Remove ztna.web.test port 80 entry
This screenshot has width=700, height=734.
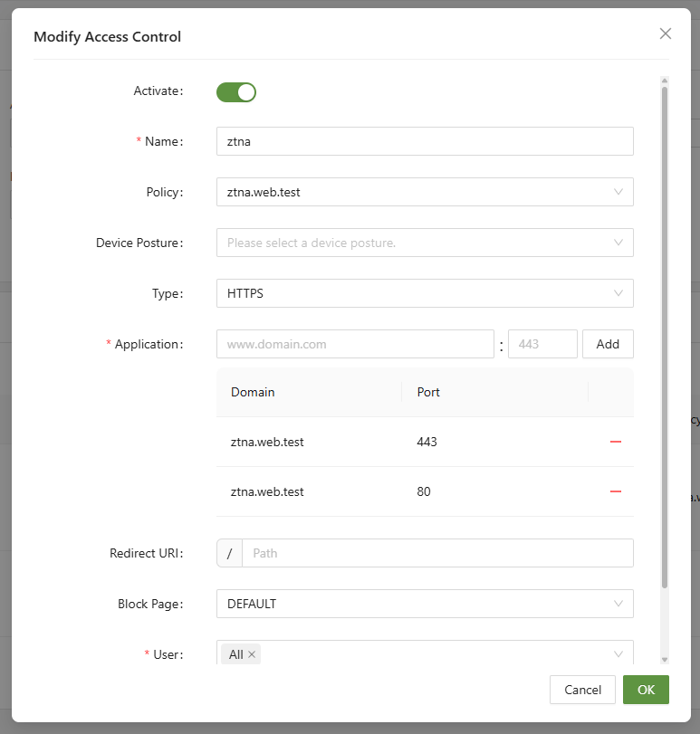[616, 491]
